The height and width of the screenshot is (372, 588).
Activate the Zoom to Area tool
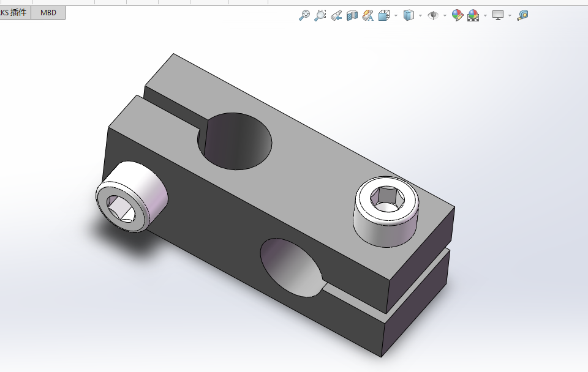[x=320, y=15]
